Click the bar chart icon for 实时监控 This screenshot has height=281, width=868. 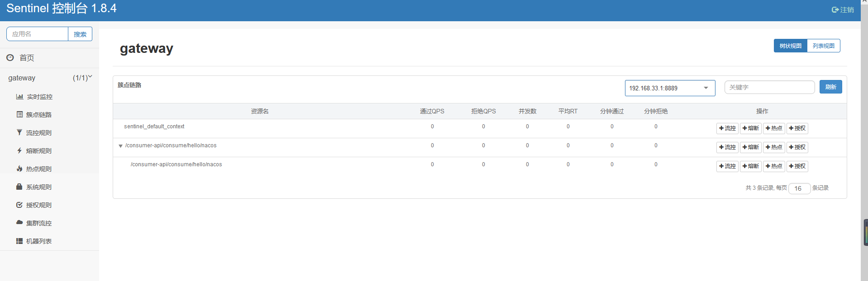(19, 97)
